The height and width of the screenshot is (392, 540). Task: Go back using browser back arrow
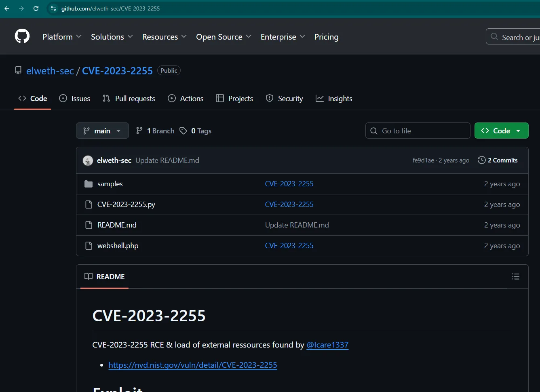point(7,8)
